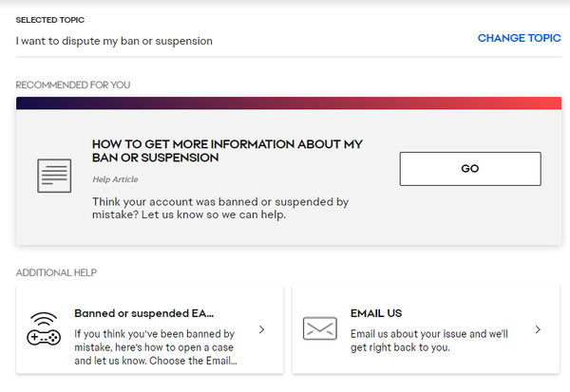
Task: Click the help article document icon
Action: click(x=54, y=174)
